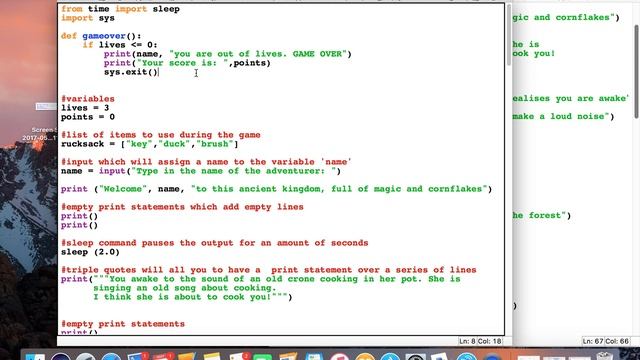The width and height of the screenshot is (640, 360).
Task: Click the 'name = input(...)' line
Action: pos(201,171)
